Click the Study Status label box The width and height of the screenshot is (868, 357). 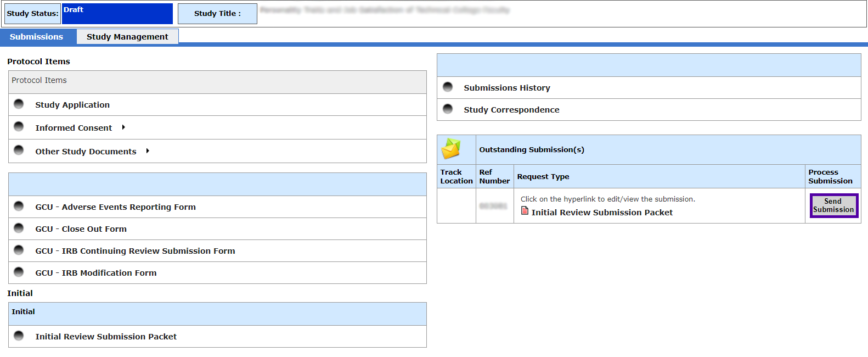[x=32, y=14]
